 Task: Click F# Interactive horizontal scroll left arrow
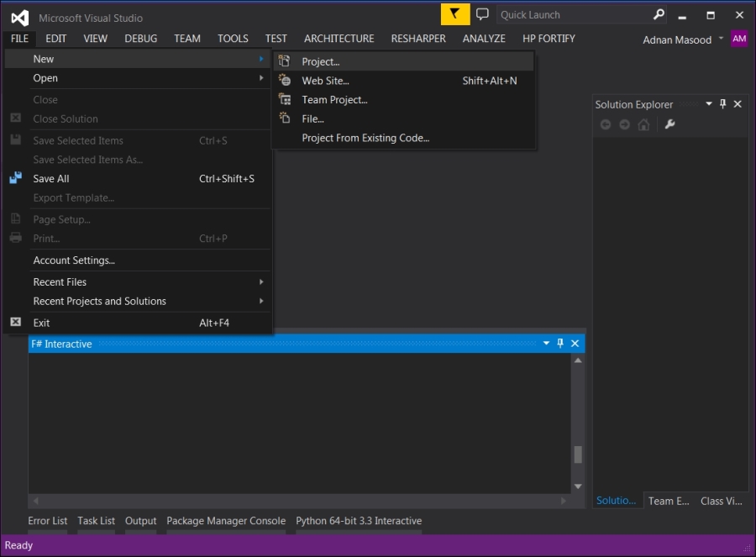point(35,501)
